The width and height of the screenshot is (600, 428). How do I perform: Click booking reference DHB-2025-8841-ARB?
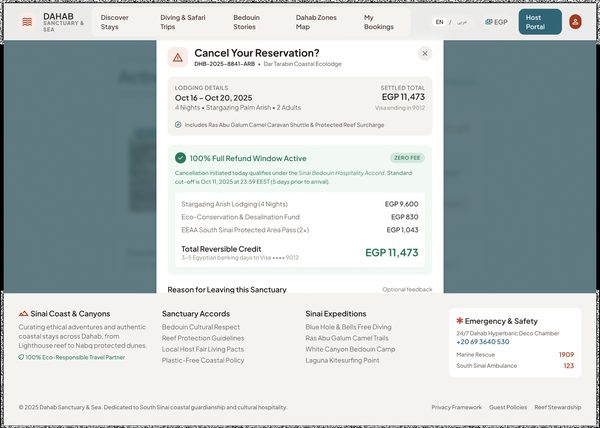[225, 64]
